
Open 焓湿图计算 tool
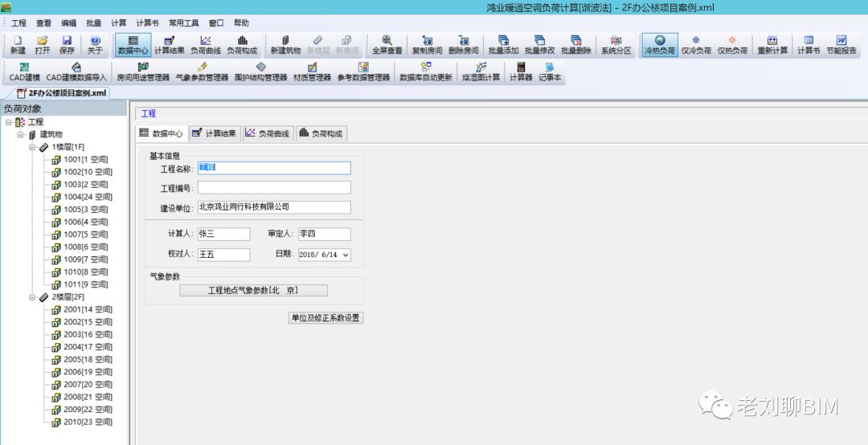[x=481, y=72]
